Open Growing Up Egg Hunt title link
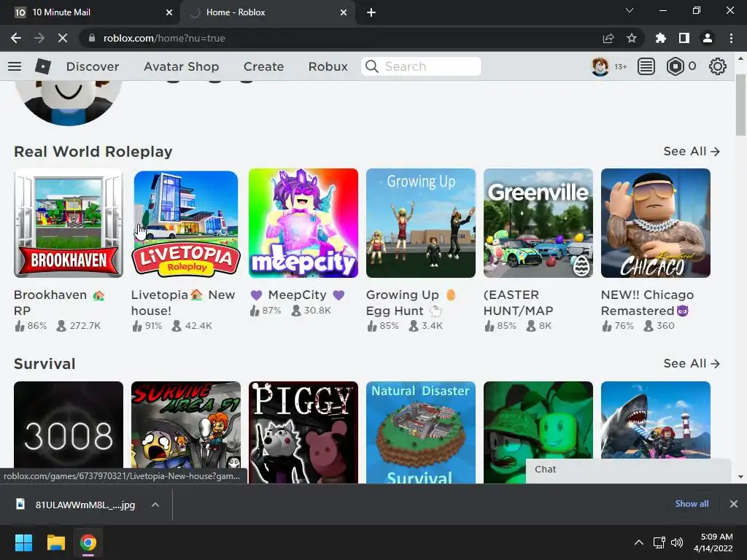 [x=411, y=303]
